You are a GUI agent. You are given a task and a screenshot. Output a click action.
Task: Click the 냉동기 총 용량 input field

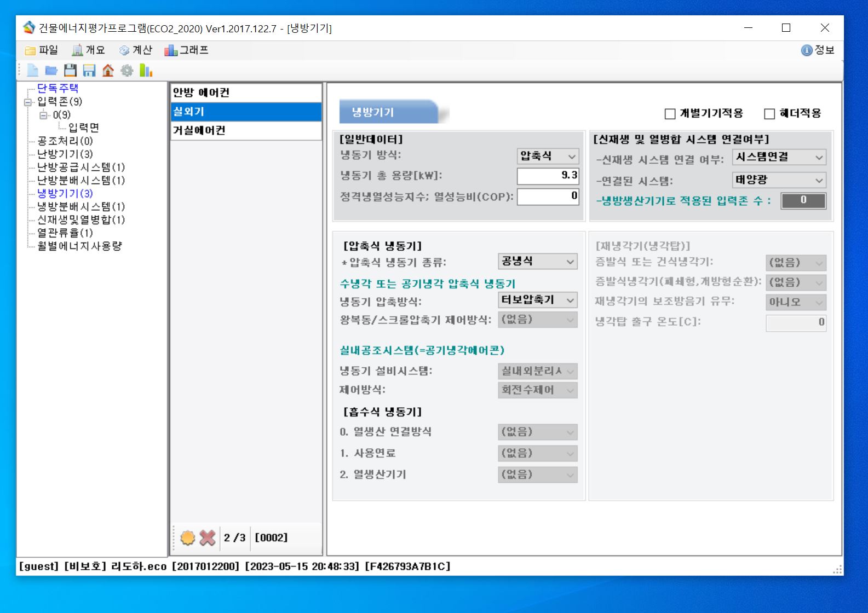[547, 176]
